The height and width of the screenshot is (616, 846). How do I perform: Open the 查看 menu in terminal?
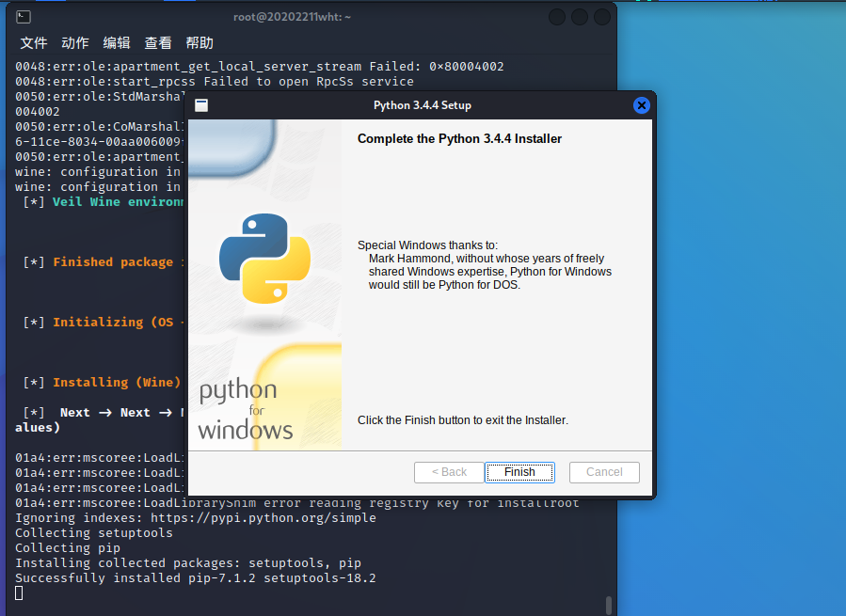coord(158,42)
